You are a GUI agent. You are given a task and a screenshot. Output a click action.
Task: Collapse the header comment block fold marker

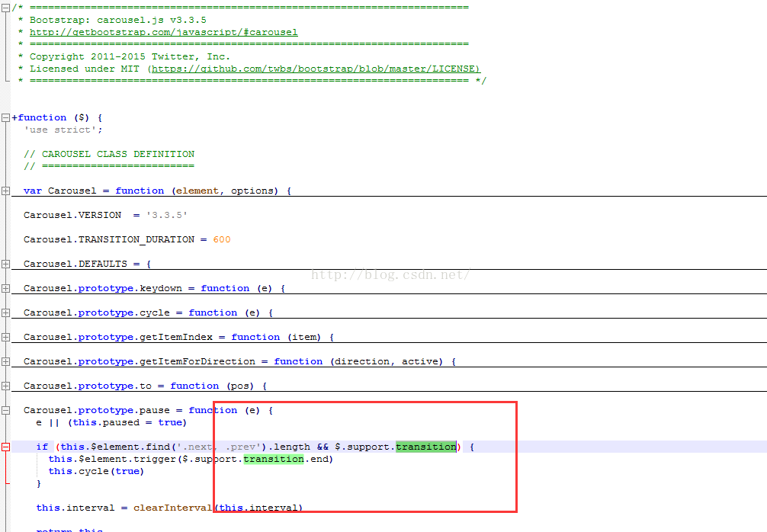pos(5,8)
